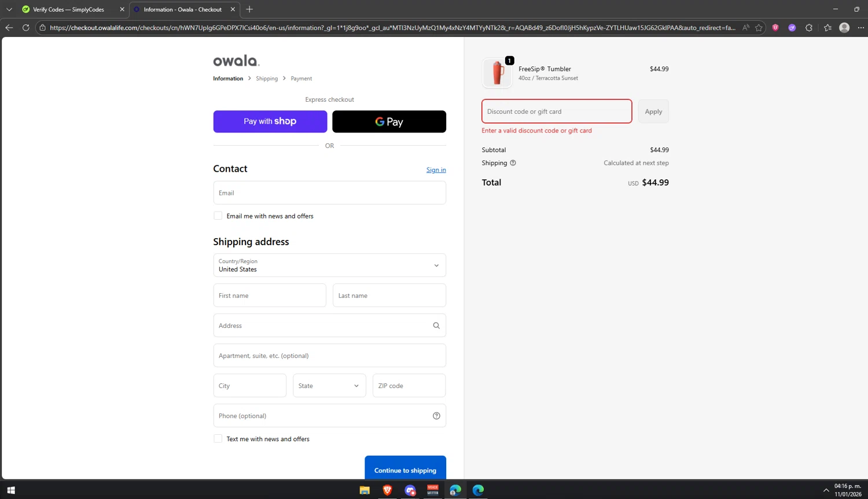Show phone number help tooltip icon
868x499 pixels.
(x=436, y=416)
